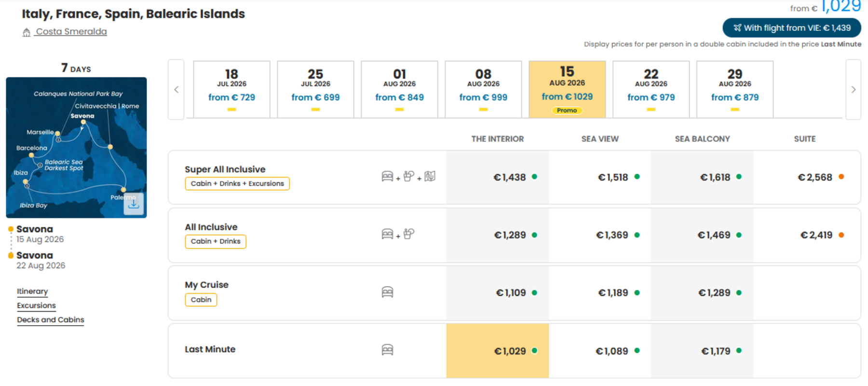
Task: Open the Itinerary link
Action: click(x=32, y=291)
